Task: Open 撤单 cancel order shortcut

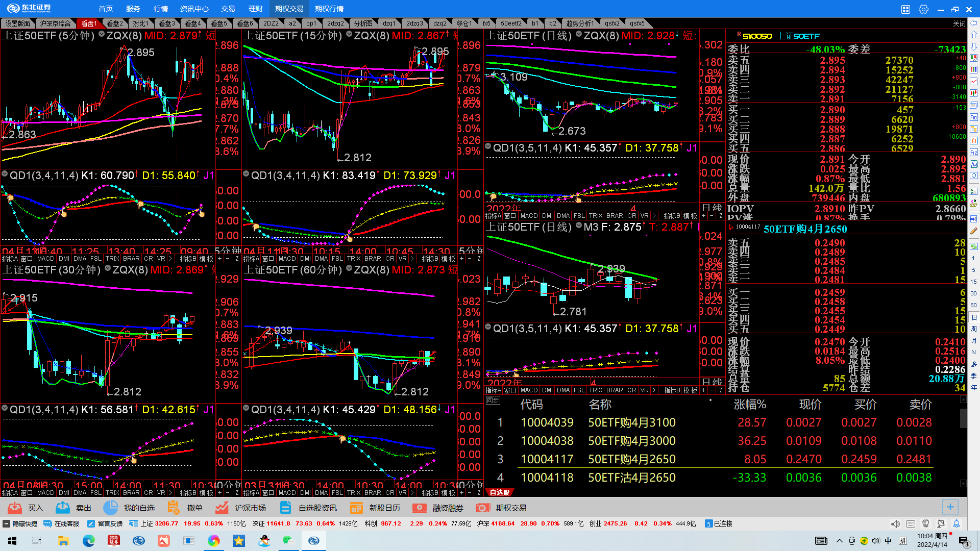Action: click(174, 508)
